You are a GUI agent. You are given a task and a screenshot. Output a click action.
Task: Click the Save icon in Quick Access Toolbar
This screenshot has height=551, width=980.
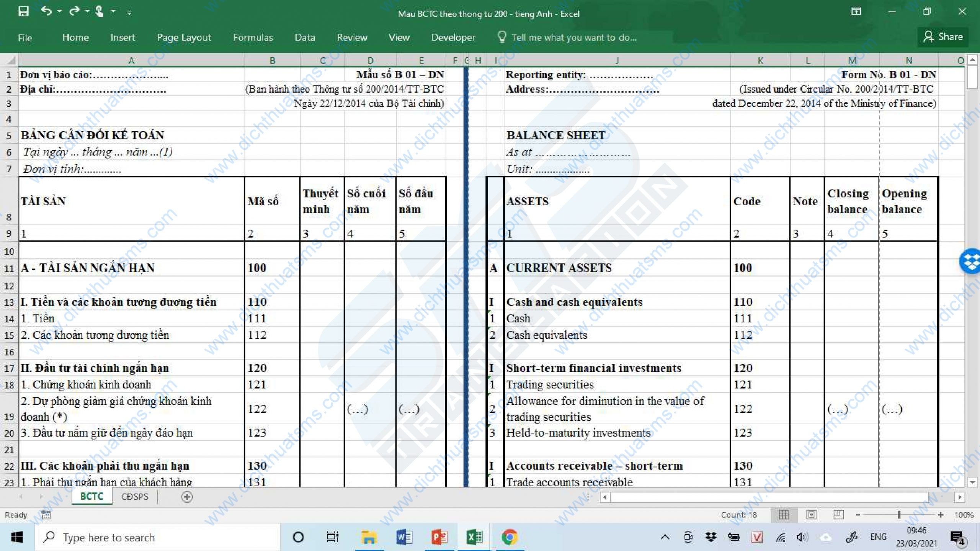click(x=23, y=11)
